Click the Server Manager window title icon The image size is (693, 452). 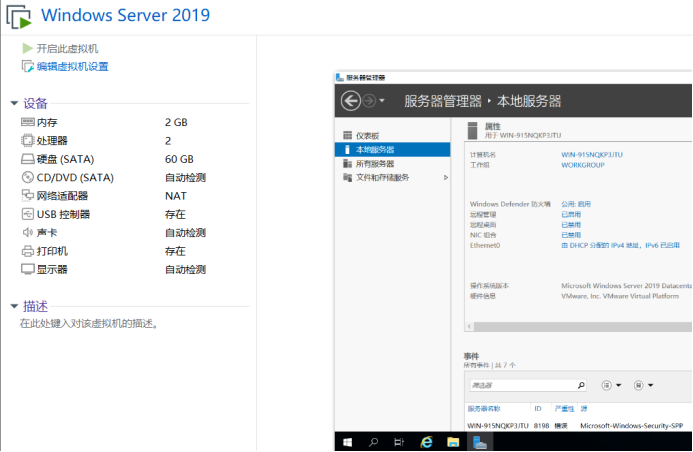tap(339, 77)
